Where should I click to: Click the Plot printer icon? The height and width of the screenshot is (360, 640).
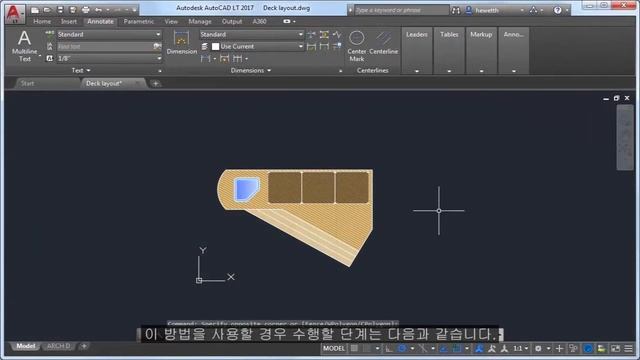(85, 10)
